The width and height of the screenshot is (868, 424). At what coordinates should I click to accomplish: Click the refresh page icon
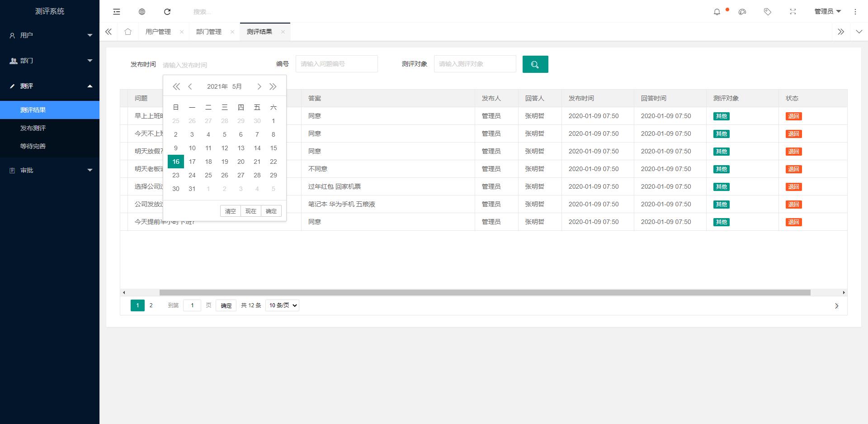pyautogui.click(x=167, y=12)
